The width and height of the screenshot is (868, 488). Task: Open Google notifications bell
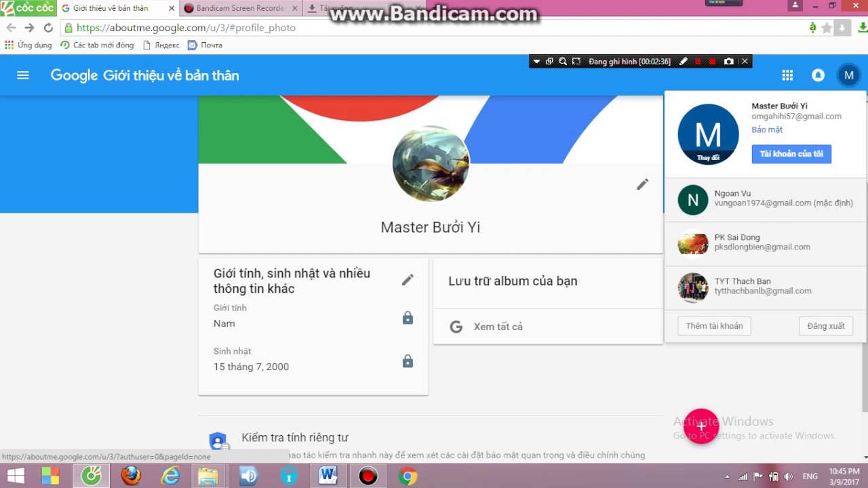tap(818, 75)
